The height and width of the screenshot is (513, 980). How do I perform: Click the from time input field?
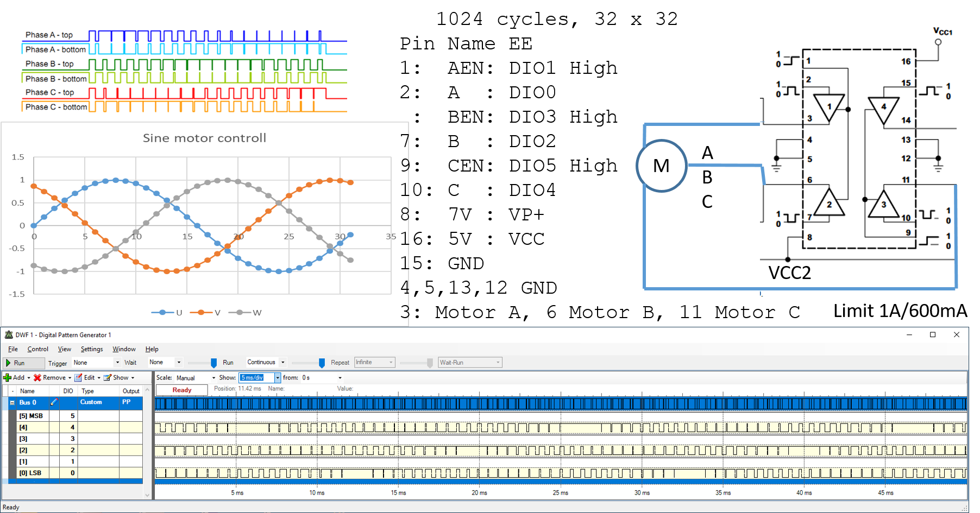(319, 378)
